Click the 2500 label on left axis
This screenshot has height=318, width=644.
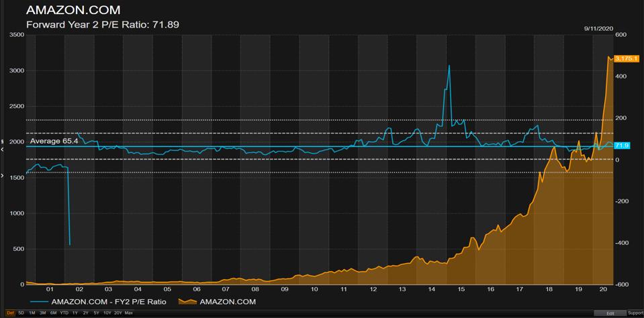click(15, 106)
